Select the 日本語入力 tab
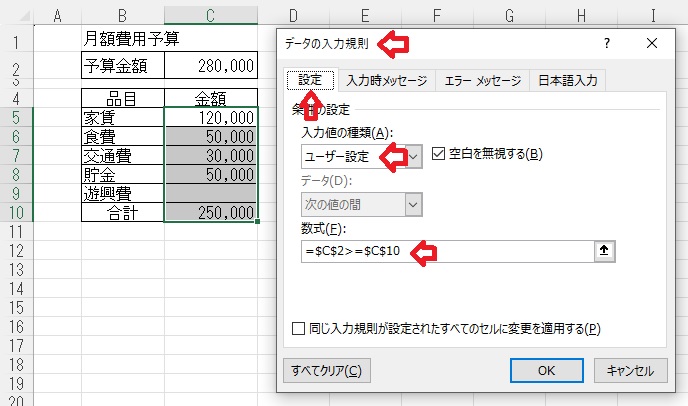688x406 pixels. [x=568, y=81]
